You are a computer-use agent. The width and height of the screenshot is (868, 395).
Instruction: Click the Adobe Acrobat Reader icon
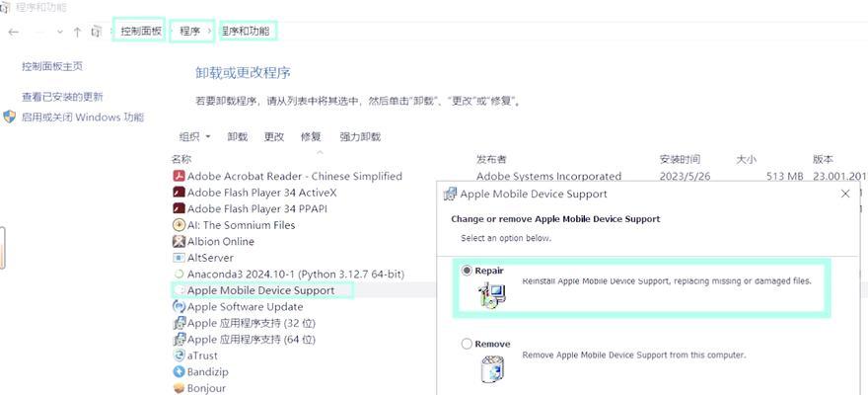pyautogui.click(x=179, y=176)
